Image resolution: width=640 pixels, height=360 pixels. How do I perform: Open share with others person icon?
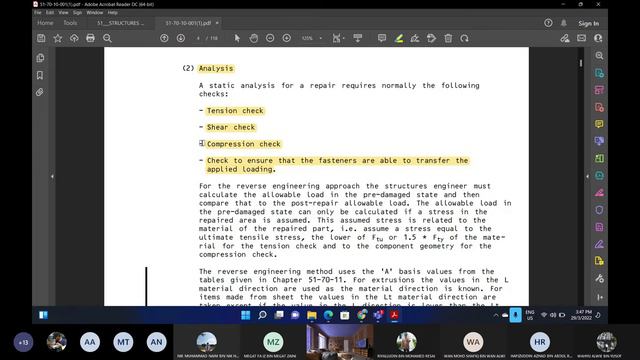click(598, 38)
